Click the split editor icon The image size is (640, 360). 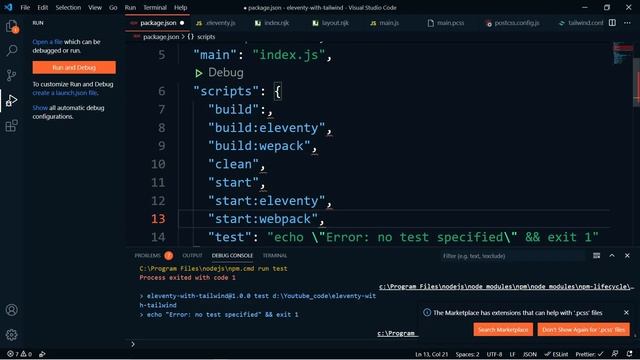612,23
